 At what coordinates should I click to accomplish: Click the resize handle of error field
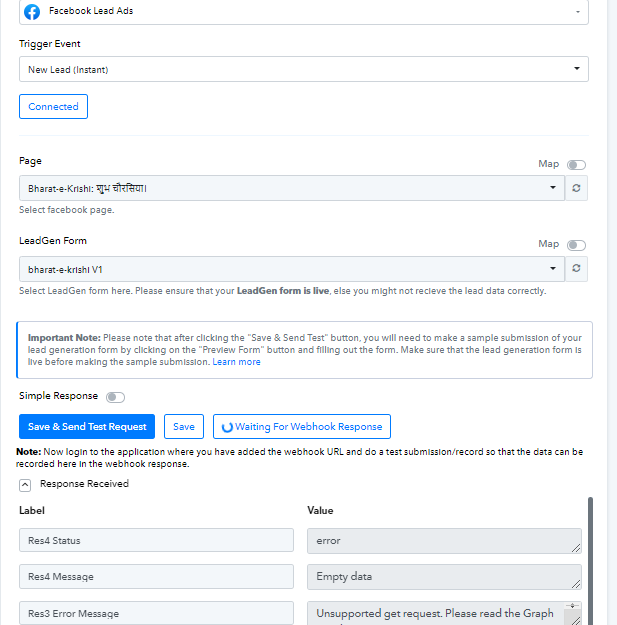pyautogui.click(x=576, y=548)
